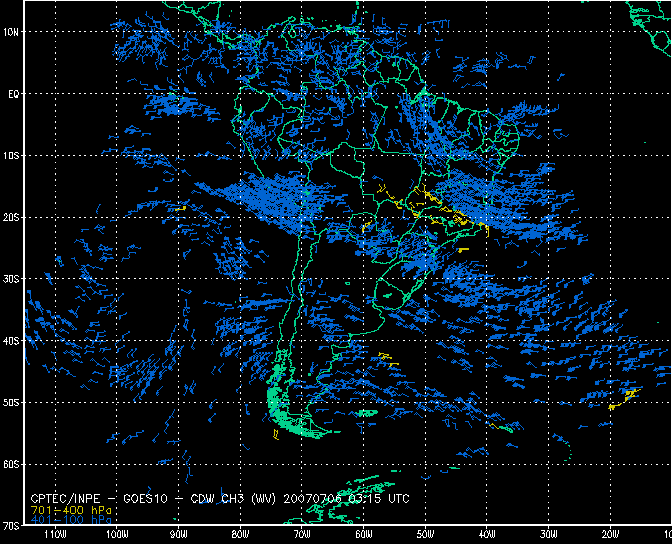The image size is (672, 544).
Task: Click the 30S latitude label
Action: [x=12, y=279]
